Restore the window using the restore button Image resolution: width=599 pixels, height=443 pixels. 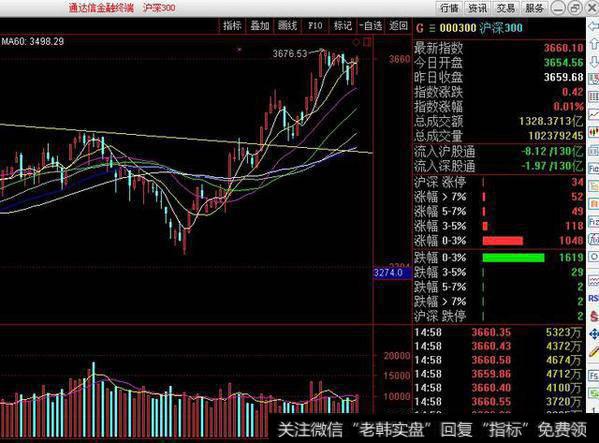click(575, 8)
